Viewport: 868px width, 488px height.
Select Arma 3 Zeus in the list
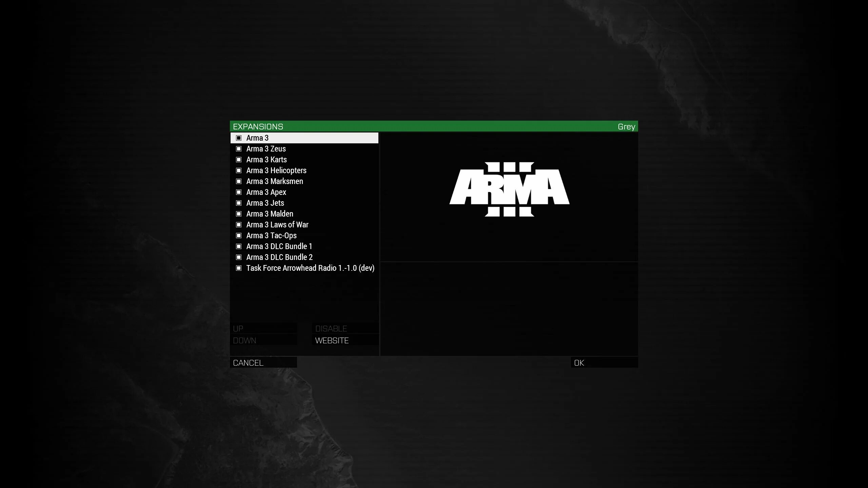pos(304,149)
